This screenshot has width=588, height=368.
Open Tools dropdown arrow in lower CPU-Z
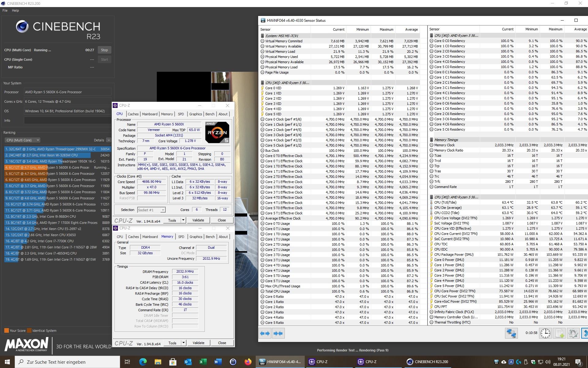click(183, 343)
